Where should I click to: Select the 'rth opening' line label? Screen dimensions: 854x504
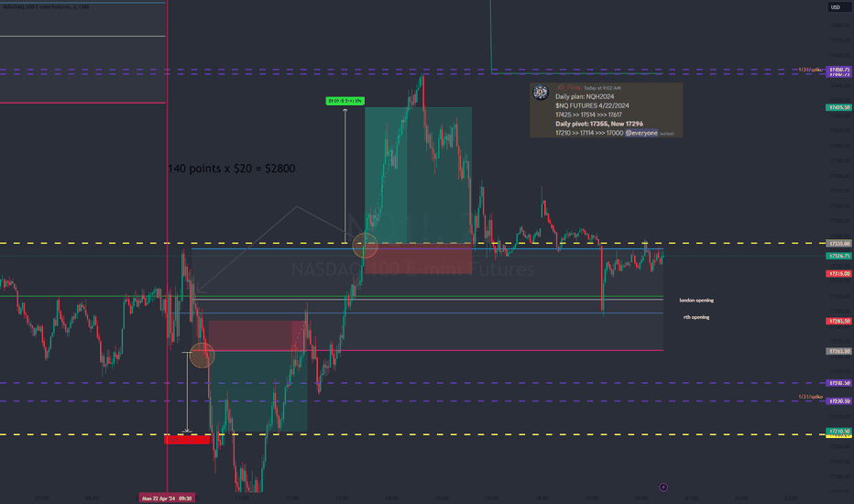click(696, 317)
